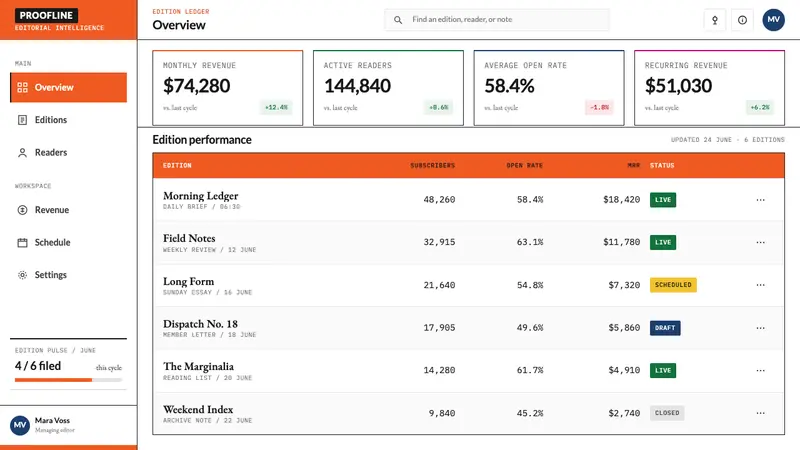Open more options for Dispatch No. 18
Viewport: 800px width, 450px height.
coord(760,328)
